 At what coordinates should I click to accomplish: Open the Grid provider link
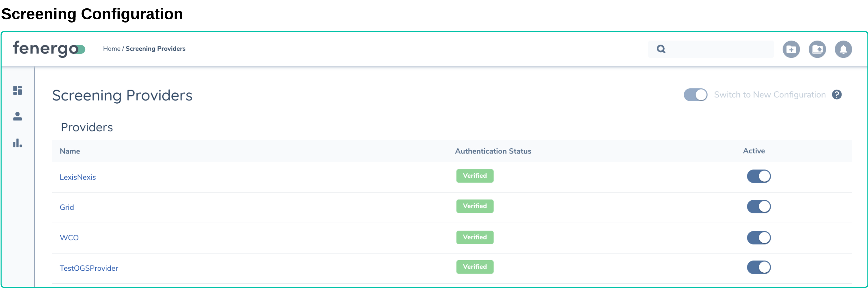(67, 207)
